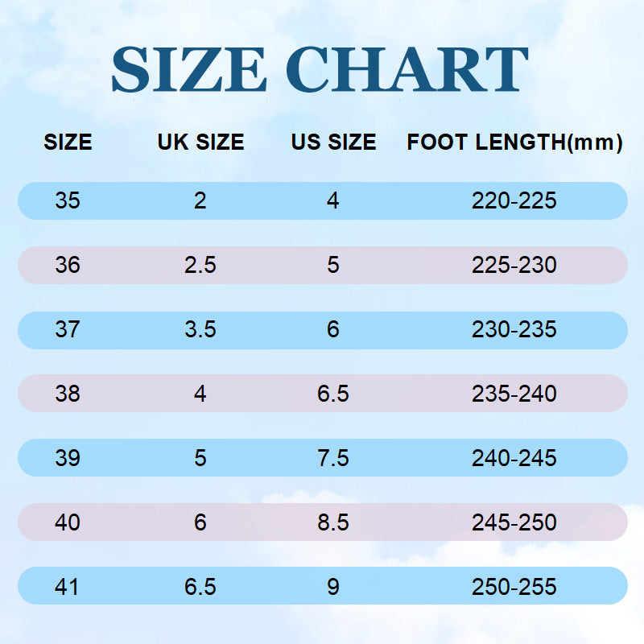This screenshot has width=644, height=644.
Task: Select the 225-230 foot length value
Action: tap(514, 265)
